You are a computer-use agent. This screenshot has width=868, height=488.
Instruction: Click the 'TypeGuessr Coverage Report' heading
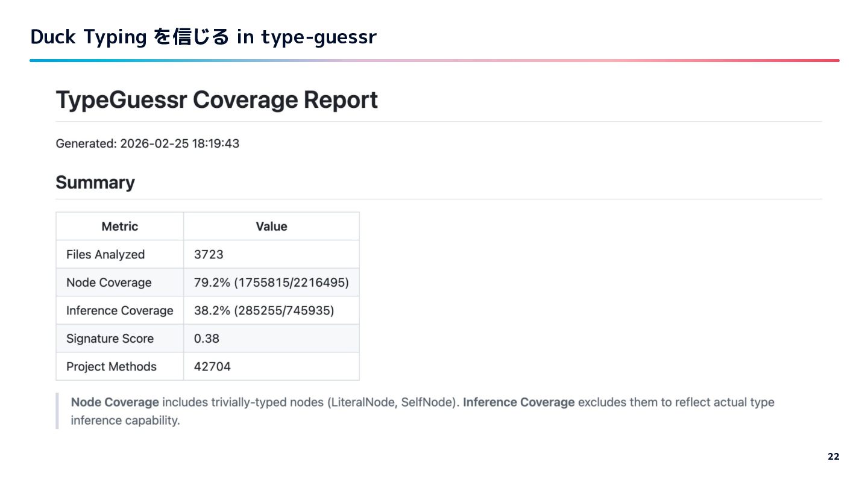216,100
